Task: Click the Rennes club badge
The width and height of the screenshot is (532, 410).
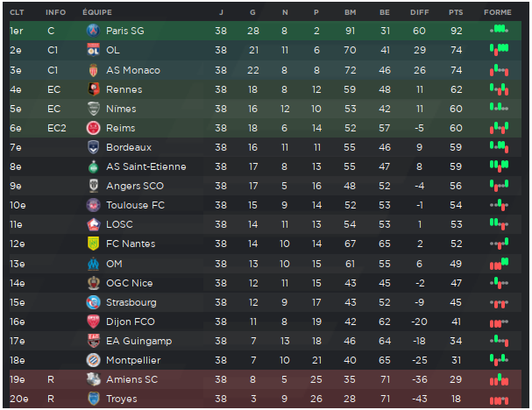Action: pos(93,89)
